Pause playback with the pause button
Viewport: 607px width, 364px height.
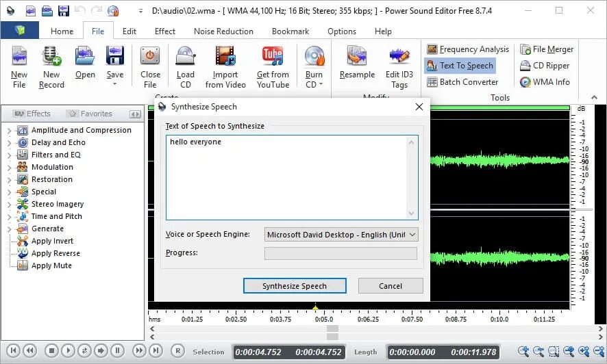coord(117,351)
